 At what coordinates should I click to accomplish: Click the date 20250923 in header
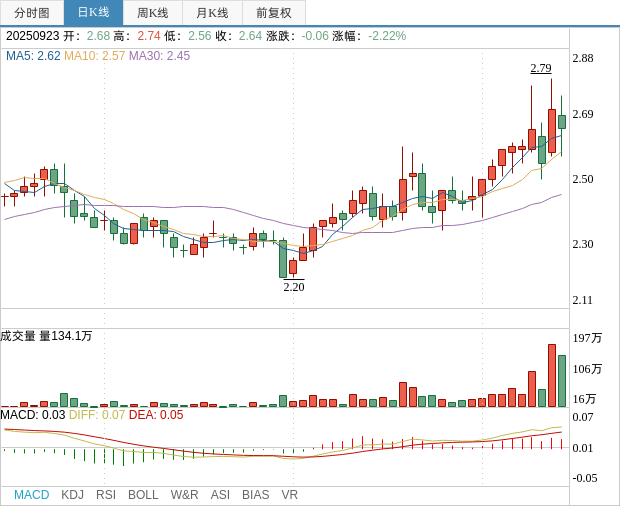tap(32, 36)
